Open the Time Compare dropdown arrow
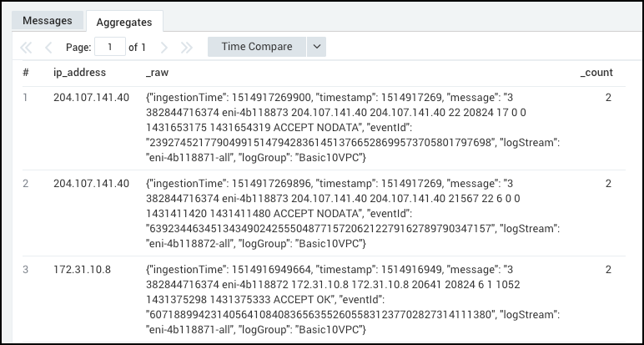 coord(316,47)
